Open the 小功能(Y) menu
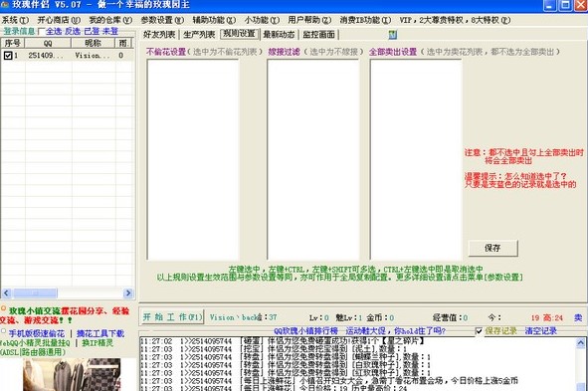Screen dimensions: 588x391 262,20
